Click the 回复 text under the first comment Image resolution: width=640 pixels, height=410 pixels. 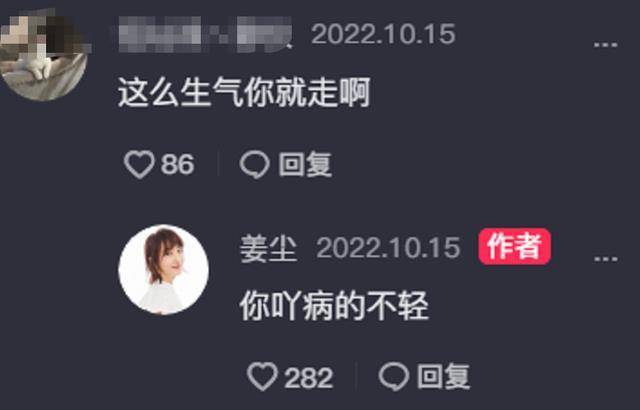pyautogui.click(x=304, y=164)
